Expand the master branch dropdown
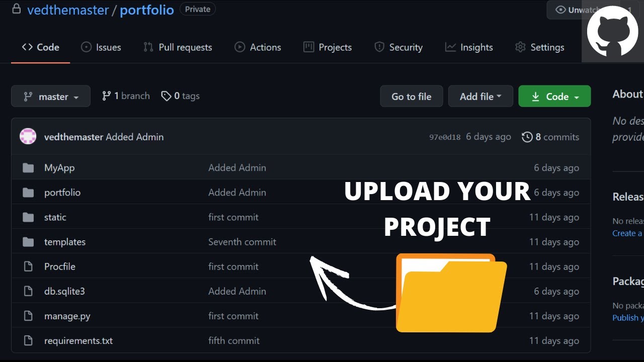The height and width of the screenshot is (362, 644). click(51, 96)
